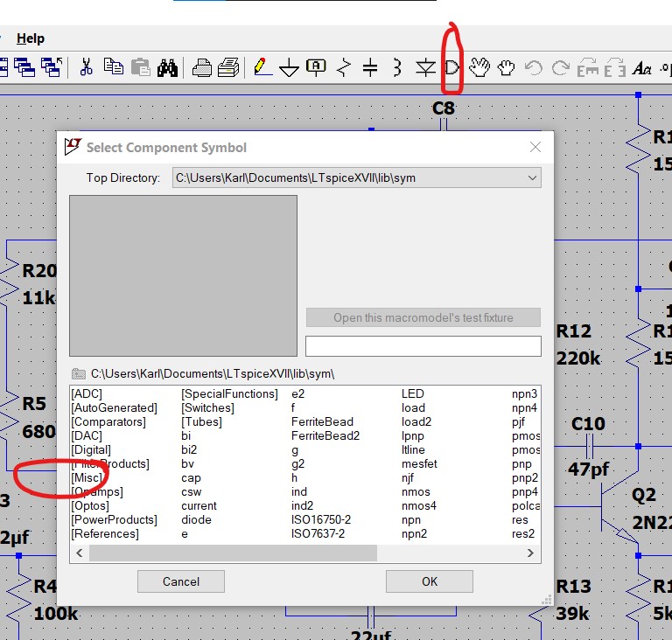Click the OK button

tap(430, 581)
